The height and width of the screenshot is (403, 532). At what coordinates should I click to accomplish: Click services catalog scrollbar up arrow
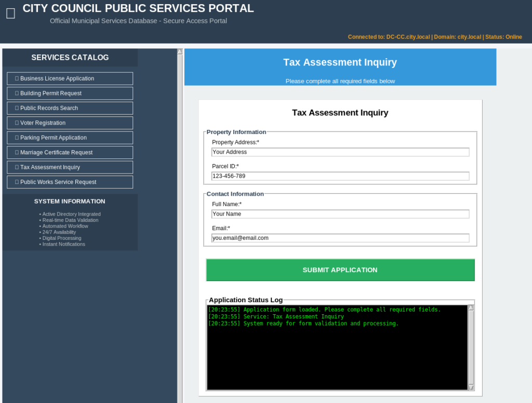[180, 51]
